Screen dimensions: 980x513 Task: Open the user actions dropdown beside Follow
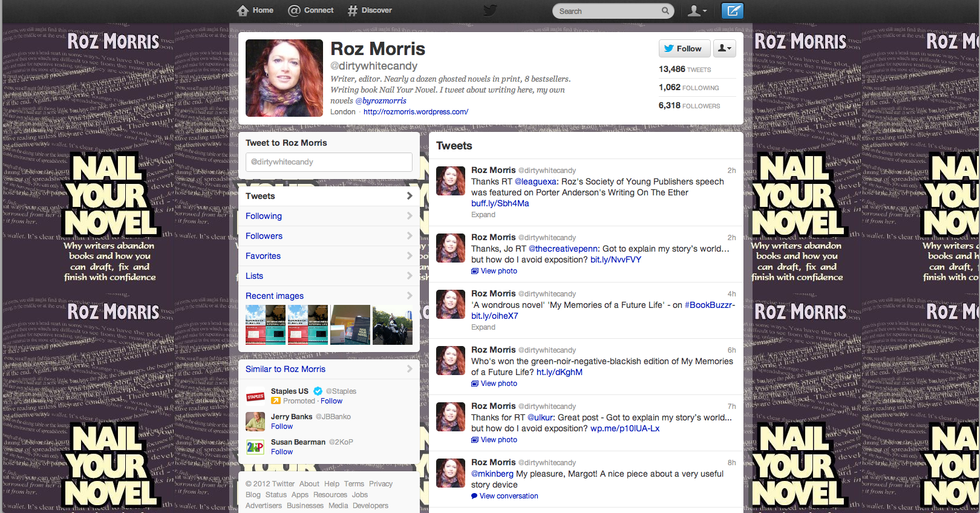point(725,48)
